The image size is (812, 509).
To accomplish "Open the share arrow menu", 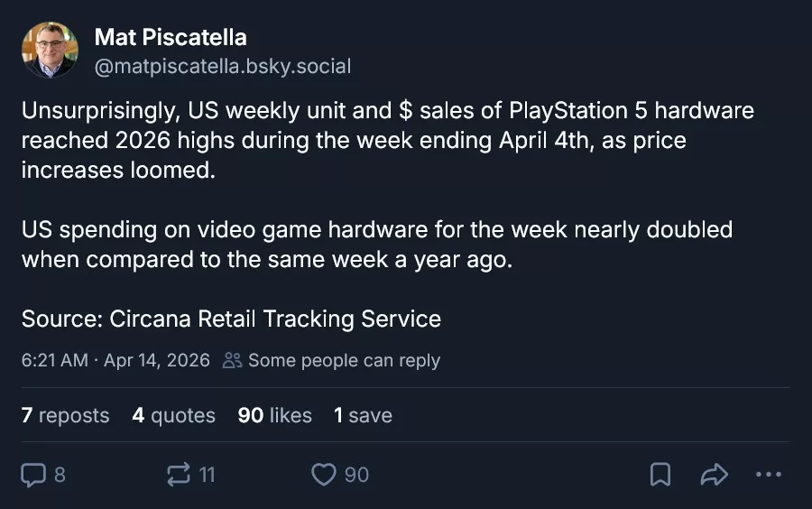I will tap(714, 475).
